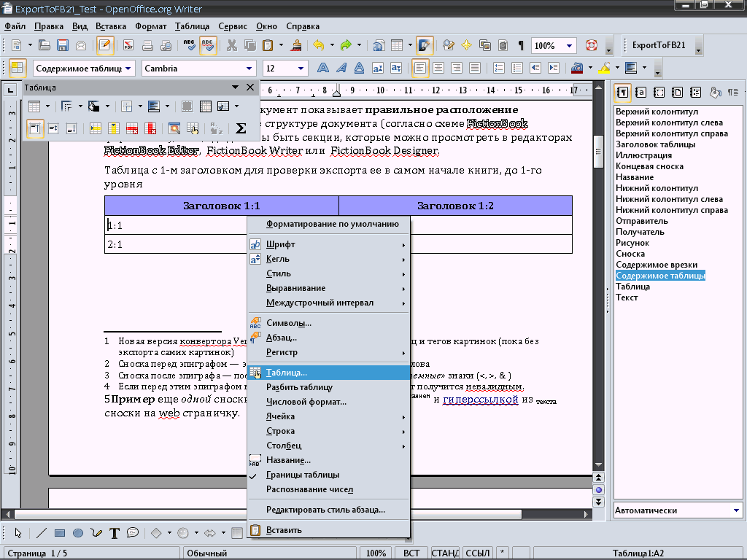Viewport: 747px width, 560px height.
Task: Close the Таблица floating toolbar
Action: click(x=250, y=87)
